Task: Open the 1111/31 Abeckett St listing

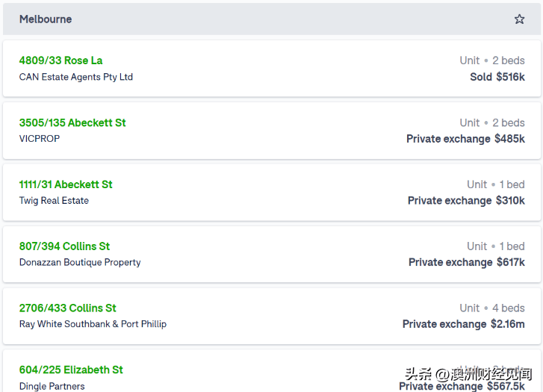Action: click(x=66, y=184)
